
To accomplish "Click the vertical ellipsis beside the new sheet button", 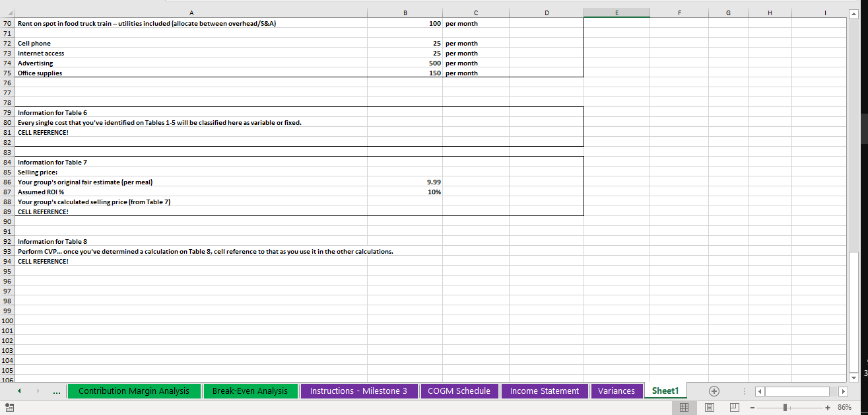I will 743,391.
